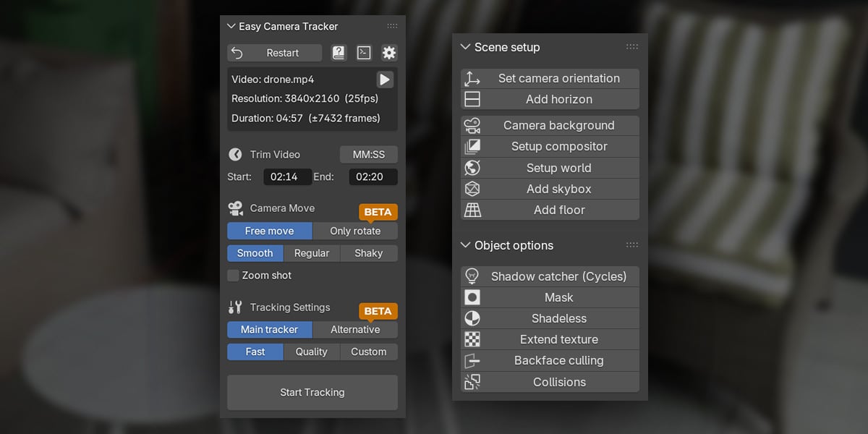868x434 pixels.
Task: Collapse the Object options section
Action: [465, 246]
